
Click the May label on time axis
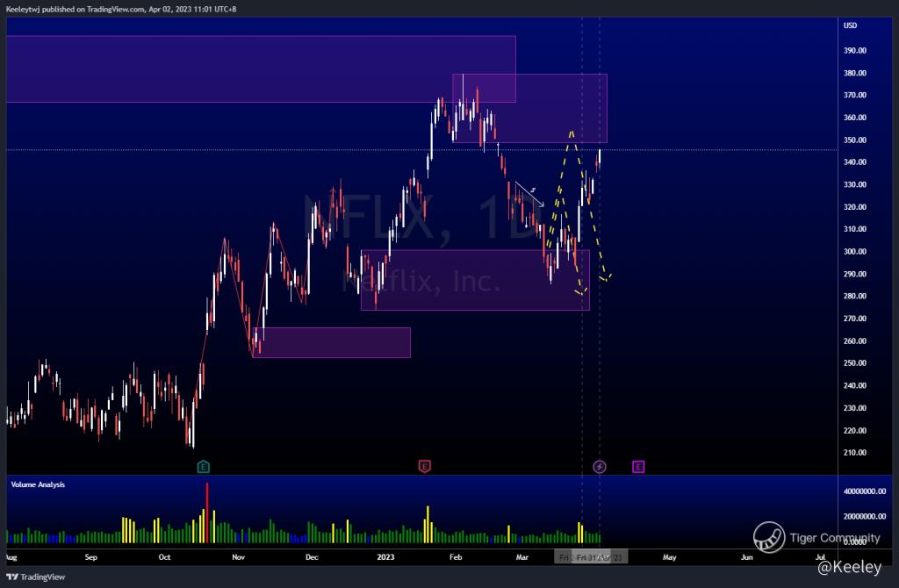pyautogui.click(x=670, y=557)
